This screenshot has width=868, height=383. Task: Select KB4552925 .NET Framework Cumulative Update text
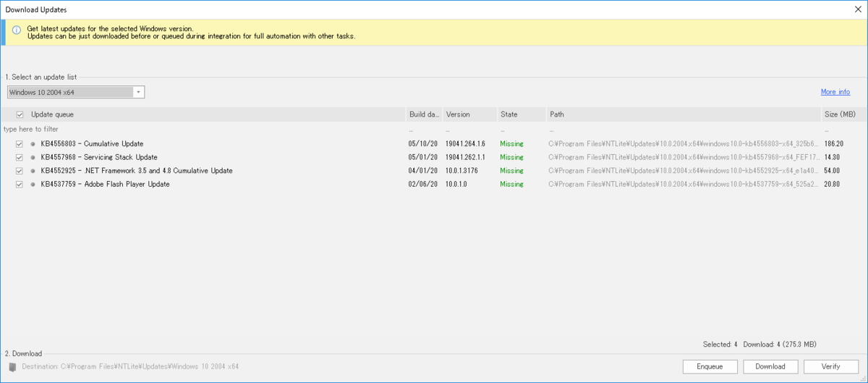(137, 171)
